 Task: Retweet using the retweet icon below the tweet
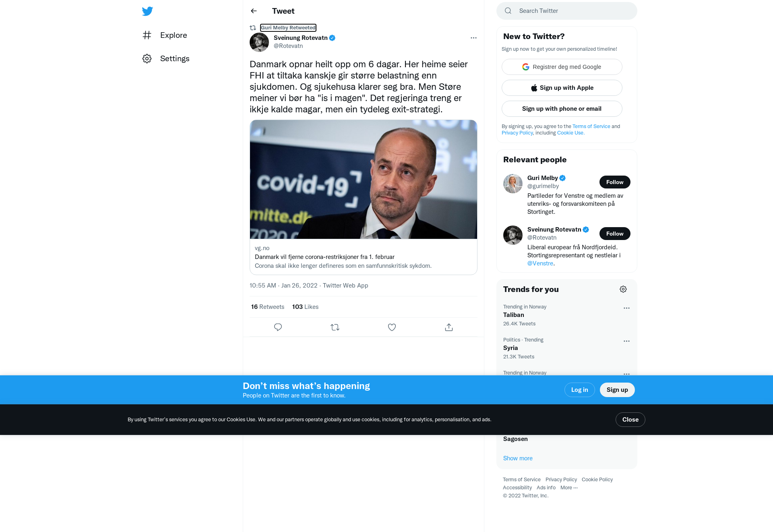coord(335,327)
